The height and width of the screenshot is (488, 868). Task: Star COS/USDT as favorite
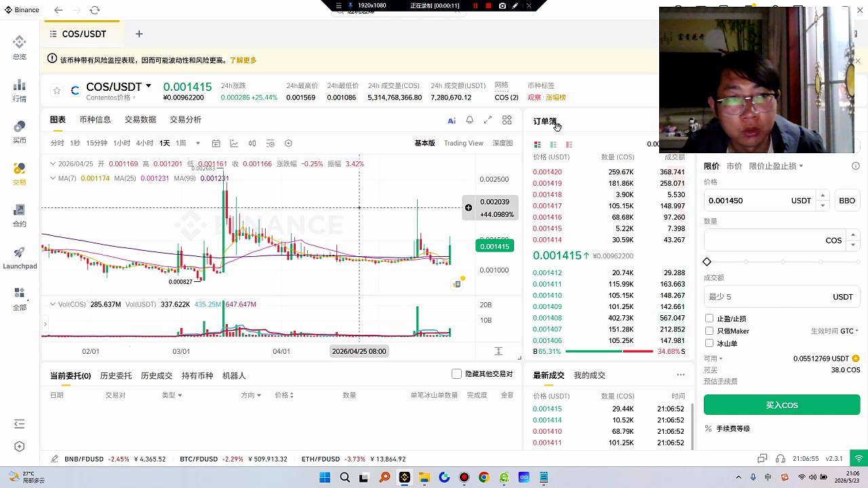tap(57, 90)
